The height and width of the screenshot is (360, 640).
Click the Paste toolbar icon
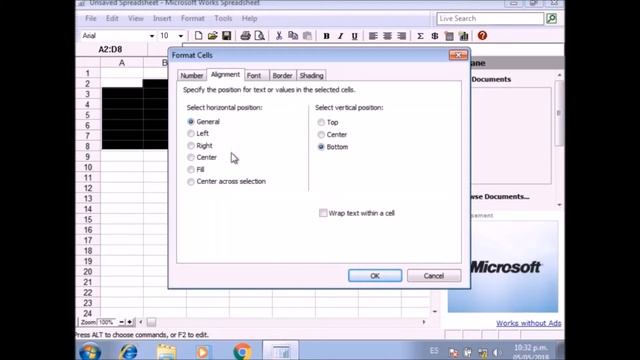tap(307, 36)
